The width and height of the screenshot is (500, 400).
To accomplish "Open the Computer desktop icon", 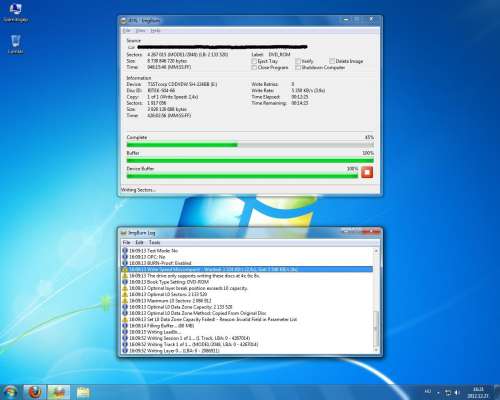I will click(x=15, y=13).
